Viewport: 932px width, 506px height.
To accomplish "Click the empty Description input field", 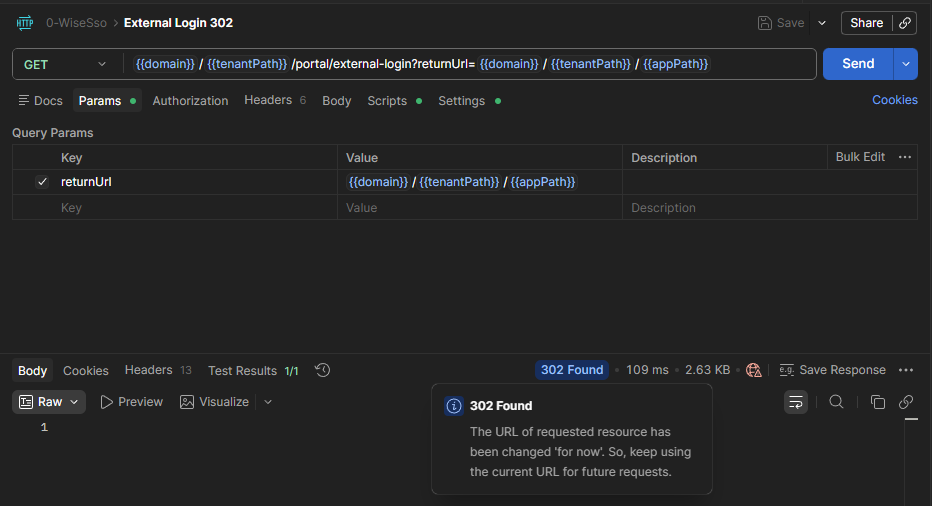I will [x=770, y=208].
